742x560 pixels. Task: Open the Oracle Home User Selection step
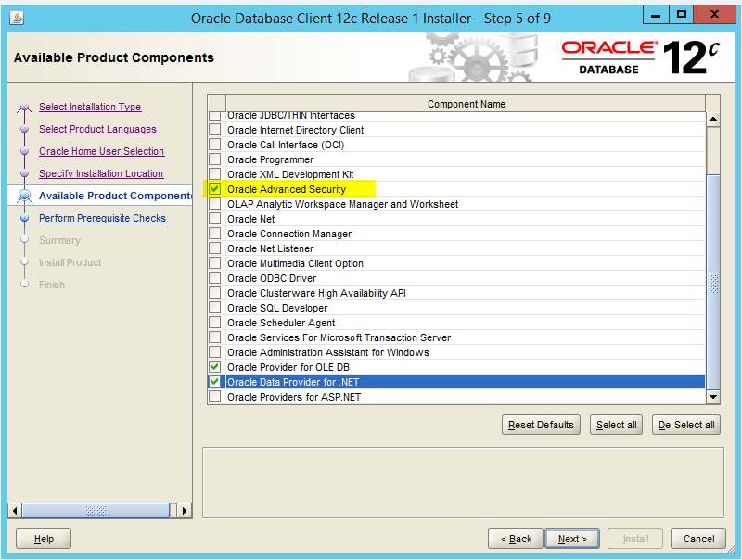point(102,151)
